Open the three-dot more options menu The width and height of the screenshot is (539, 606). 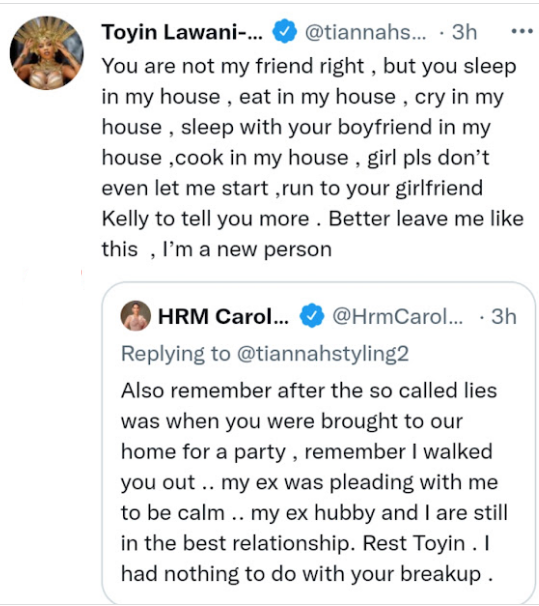[522, 31]
